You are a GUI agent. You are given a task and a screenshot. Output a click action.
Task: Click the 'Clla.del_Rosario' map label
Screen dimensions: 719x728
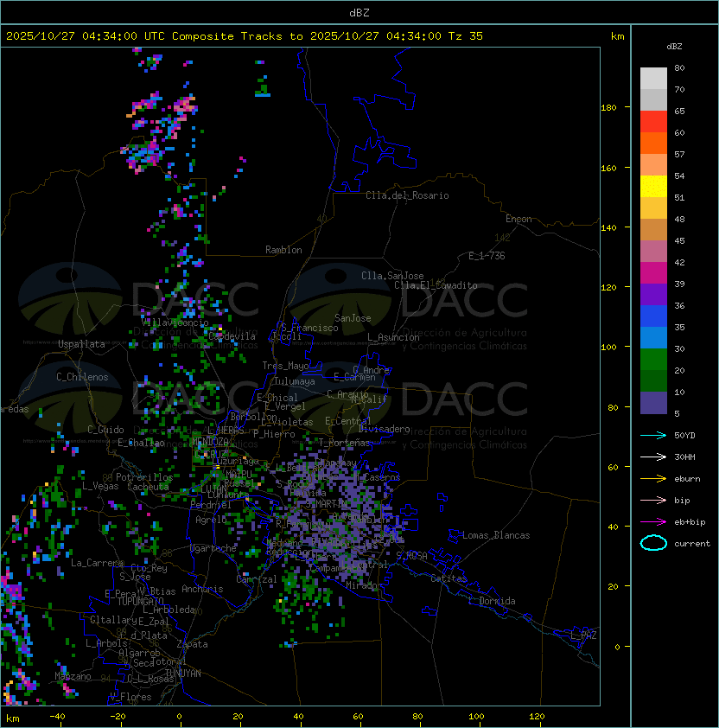click(x=407, y=195)
